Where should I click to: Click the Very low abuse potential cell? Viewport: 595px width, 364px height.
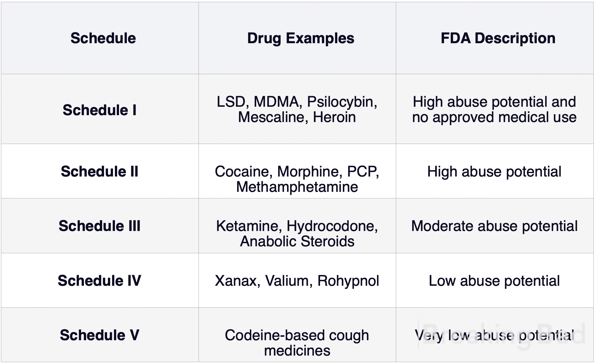point(494,335)
